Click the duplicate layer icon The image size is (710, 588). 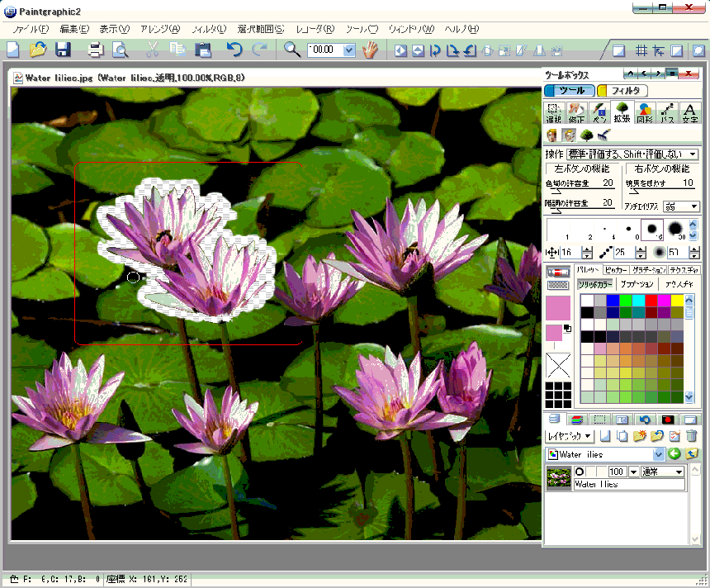(x=622, y=436)
